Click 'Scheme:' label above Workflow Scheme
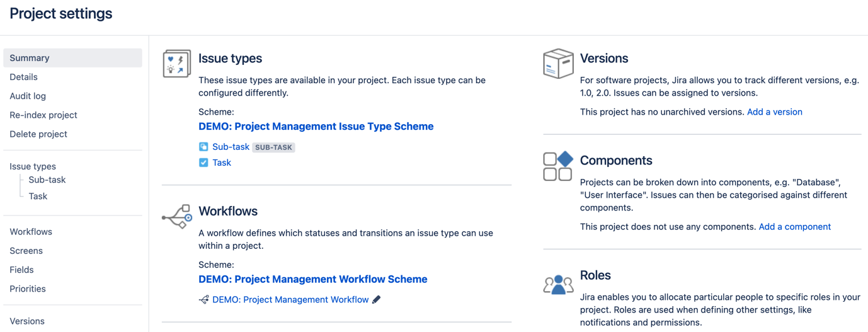The height and width of the screenshot is (332, 868). (216, 265)
